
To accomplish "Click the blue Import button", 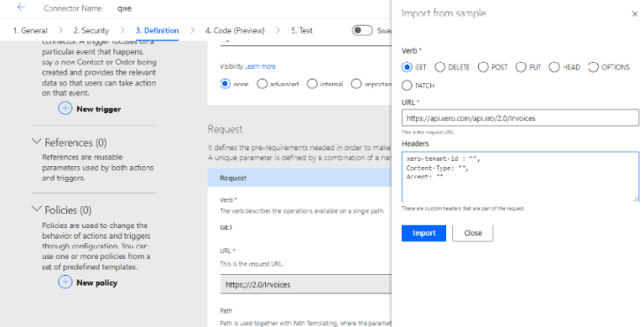I will pos(423,233).
